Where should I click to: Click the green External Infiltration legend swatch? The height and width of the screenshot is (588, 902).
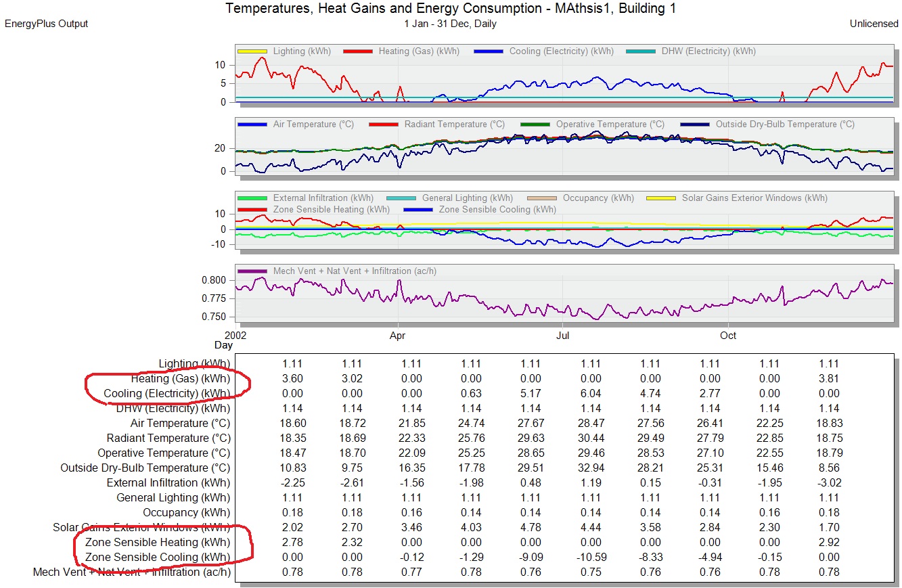tap(252, 198)
